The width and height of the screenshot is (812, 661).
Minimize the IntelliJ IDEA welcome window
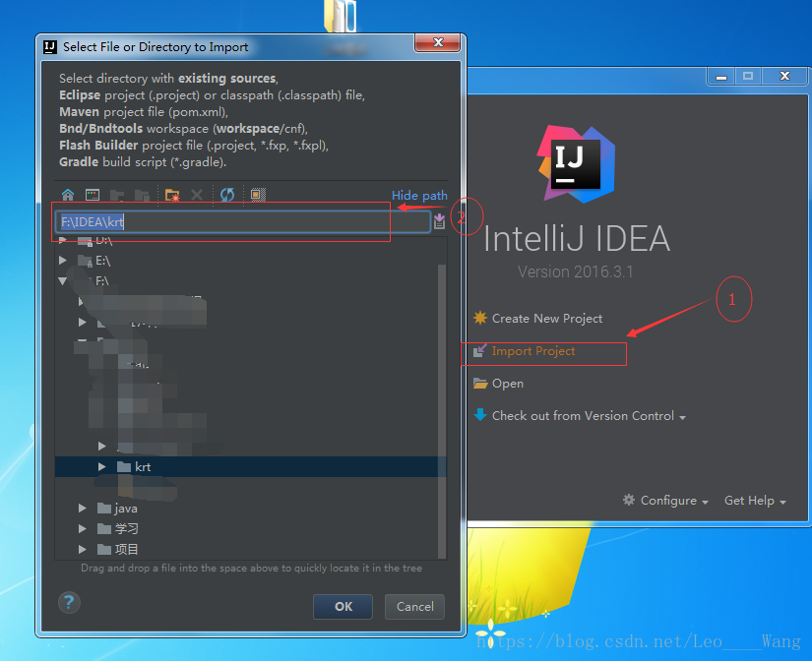[720, 77]
